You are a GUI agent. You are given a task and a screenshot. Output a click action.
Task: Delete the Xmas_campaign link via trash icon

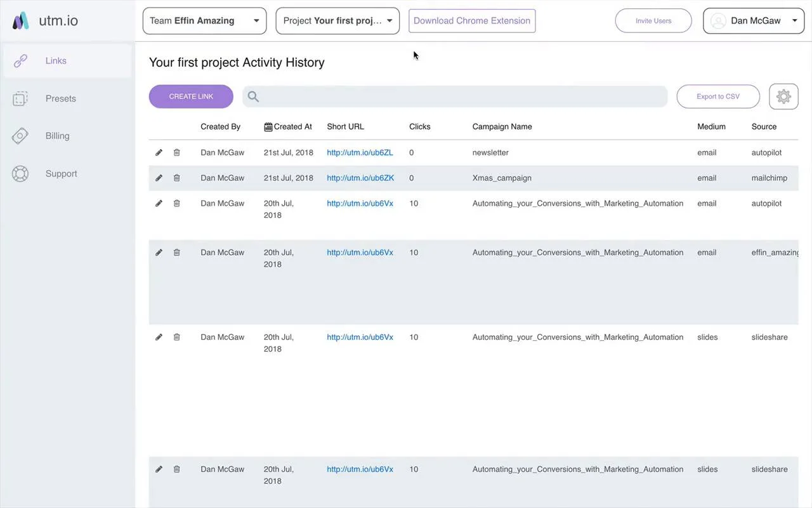click(176, 178)
